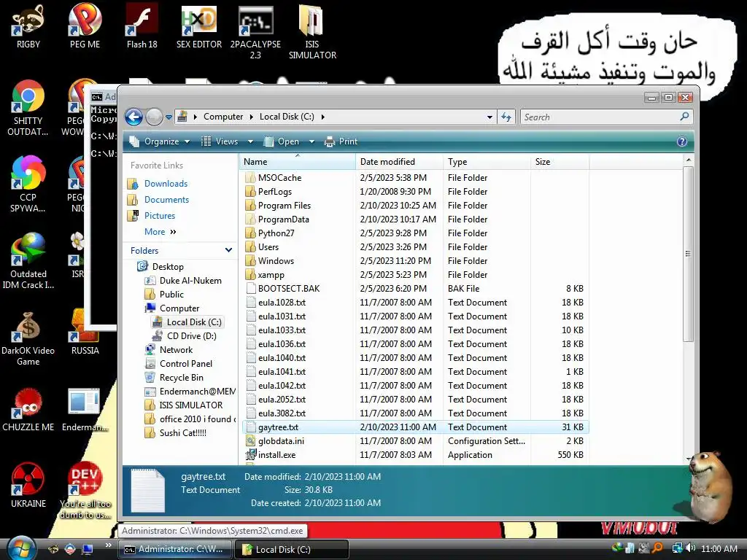Click Local Disk (C:) taskbar button
Screen dimensions: 747x560
click(292, 549)
